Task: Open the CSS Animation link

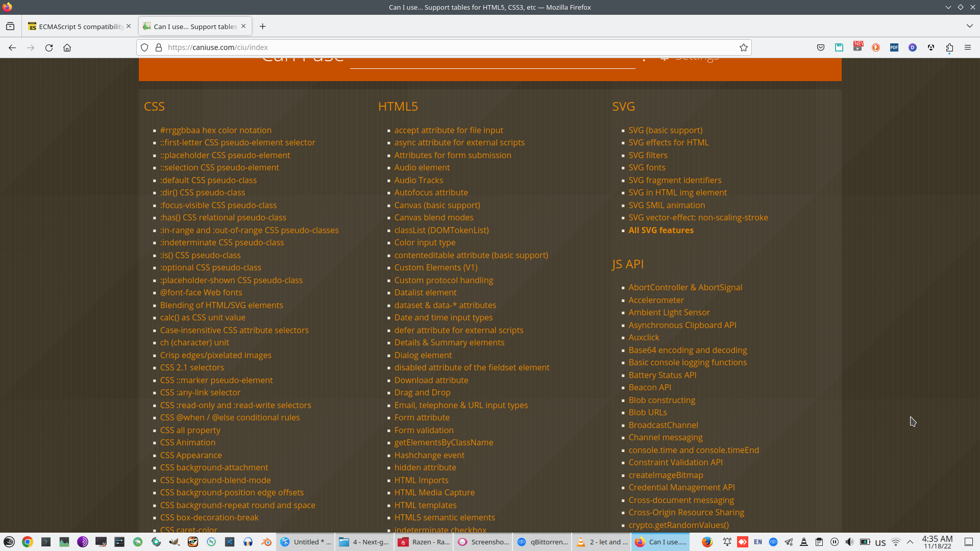Action: [187, 442]
